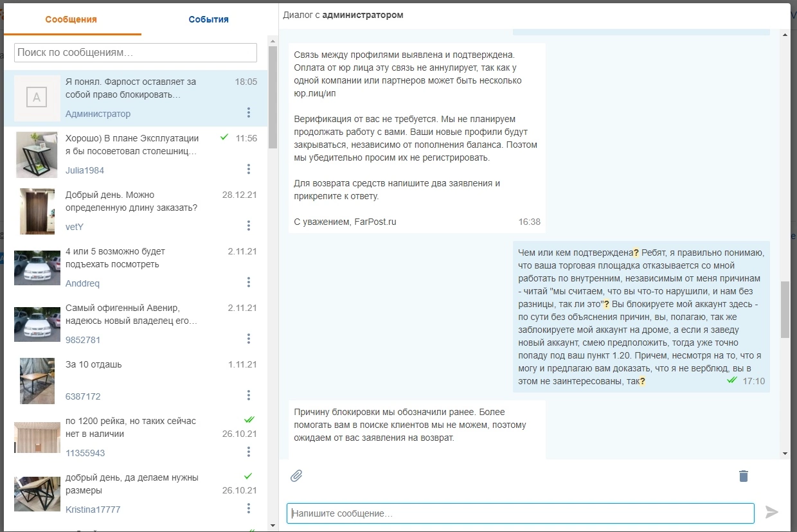Focus the Поиск по сообщениям search field
This screenshot has height=532, width=797.
(136, 53)
